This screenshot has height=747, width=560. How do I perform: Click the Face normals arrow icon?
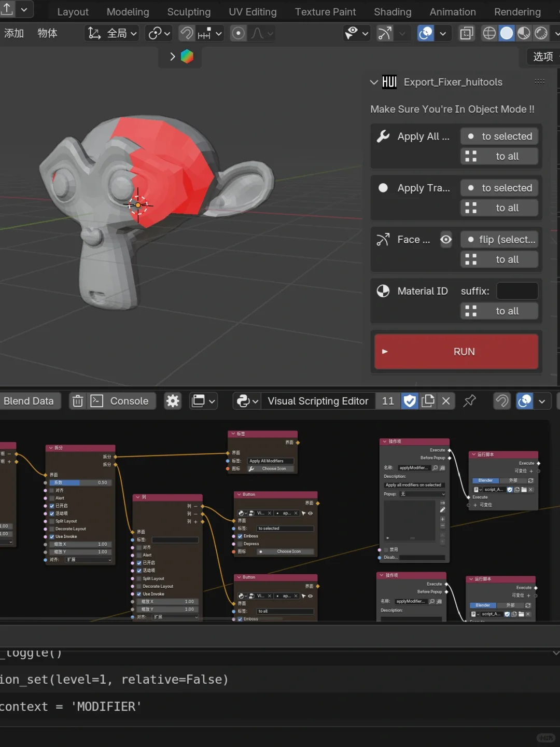[383, 240]
